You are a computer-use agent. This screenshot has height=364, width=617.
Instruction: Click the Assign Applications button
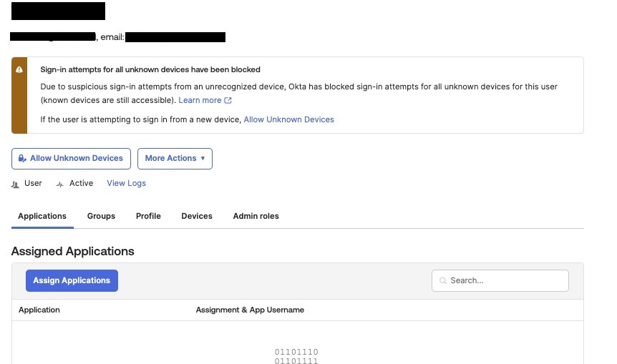[x=72, y=280]
